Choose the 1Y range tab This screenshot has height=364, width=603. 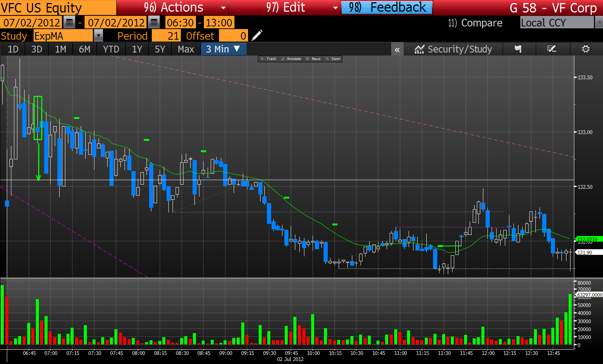point(137,49)
